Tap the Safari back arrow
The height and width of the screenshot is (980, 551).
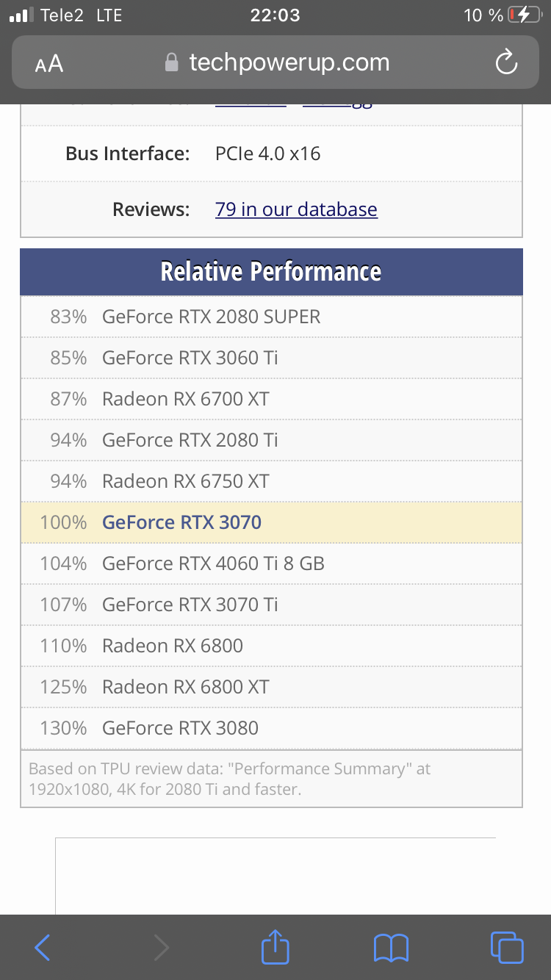(43, 948)
